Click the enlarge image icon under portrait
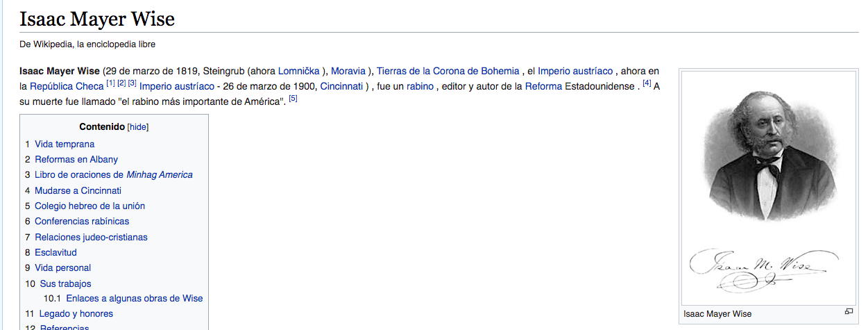Screen dimensions: 868x330 click(848, 312)
